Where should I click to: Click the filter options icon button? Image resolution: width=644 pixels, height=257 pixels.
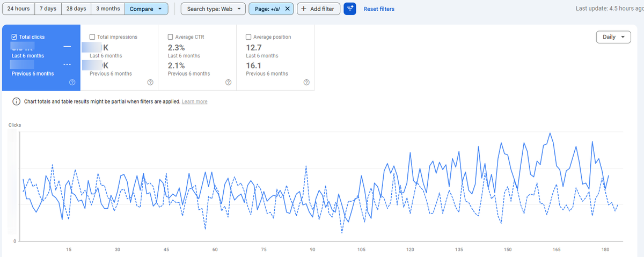pos(350,9)
